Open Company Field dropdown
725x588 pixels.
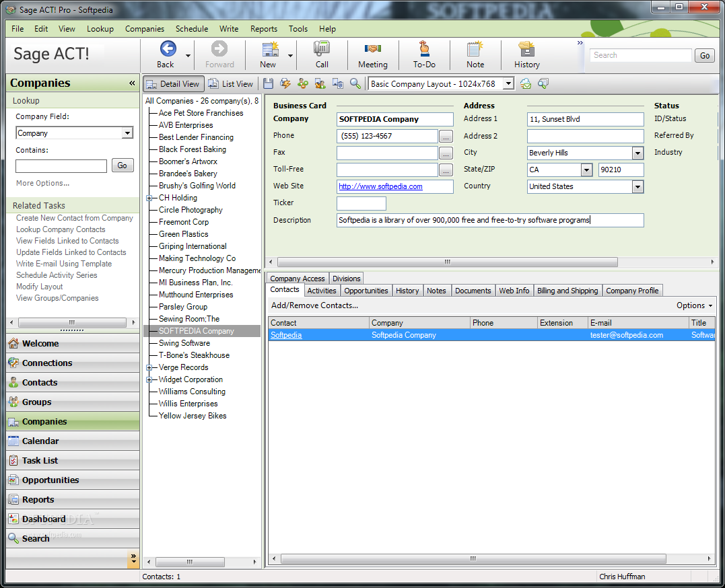click(x=127, y=133)
